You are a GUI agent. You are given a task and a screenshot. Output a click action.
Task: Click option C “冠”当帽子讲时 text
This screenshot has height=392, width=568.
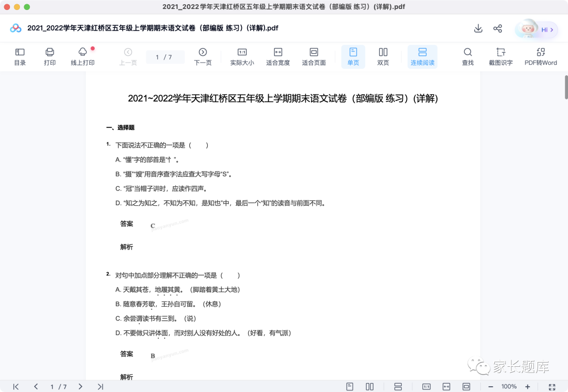[161, 189]
